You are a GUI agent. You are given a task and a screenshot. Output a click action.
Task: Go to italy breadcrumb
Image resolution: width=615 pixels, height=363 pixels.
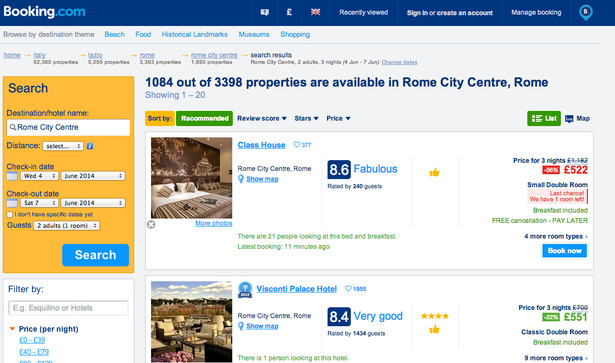click(x=40, y=55)
